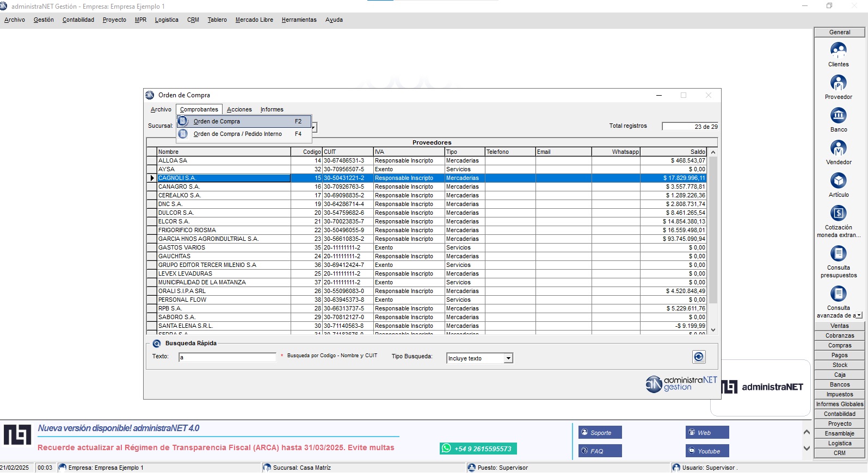Open the Ventas sidebar section
This screenshot has width=868, height=473.
(840, 326)
